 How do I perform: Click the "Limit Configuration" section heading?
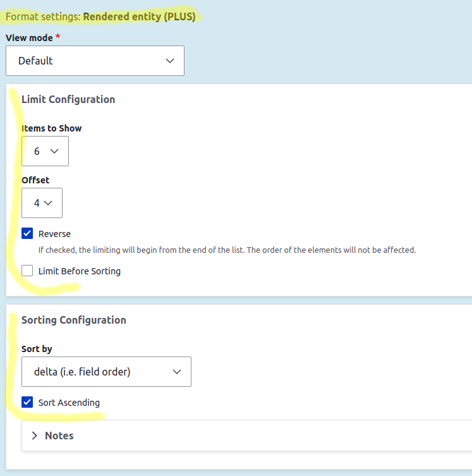point(68,99)
